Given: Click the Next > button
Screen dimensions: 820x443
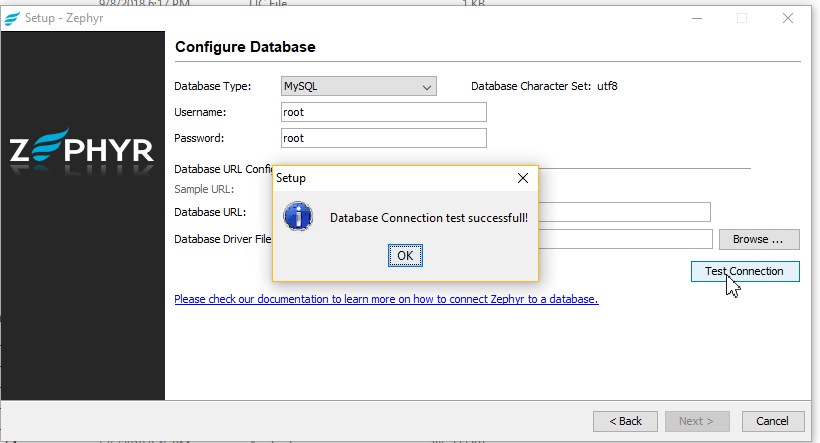Looking at the screenshot, I should point(697,421).
